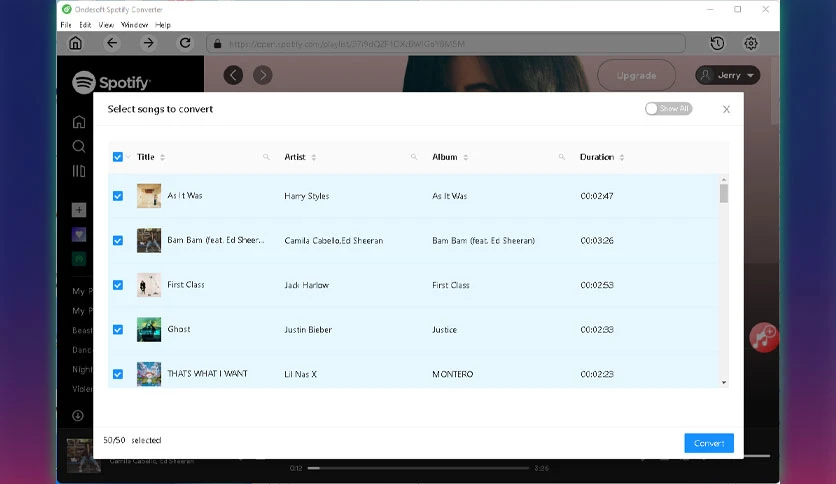Image resolution: width=836 pixels, height=484 pixels.
Task: Open the settings gear
Action: coord(751,44)
